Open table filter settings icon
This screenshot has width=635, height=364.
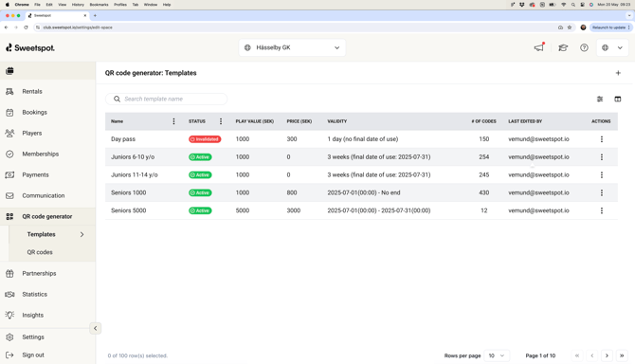coord(600,99)
